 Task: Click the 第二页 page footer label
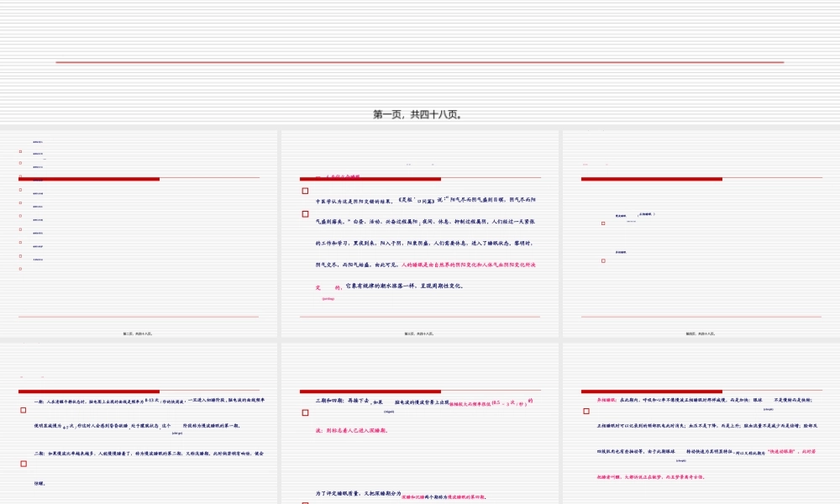tap(138, 333)
